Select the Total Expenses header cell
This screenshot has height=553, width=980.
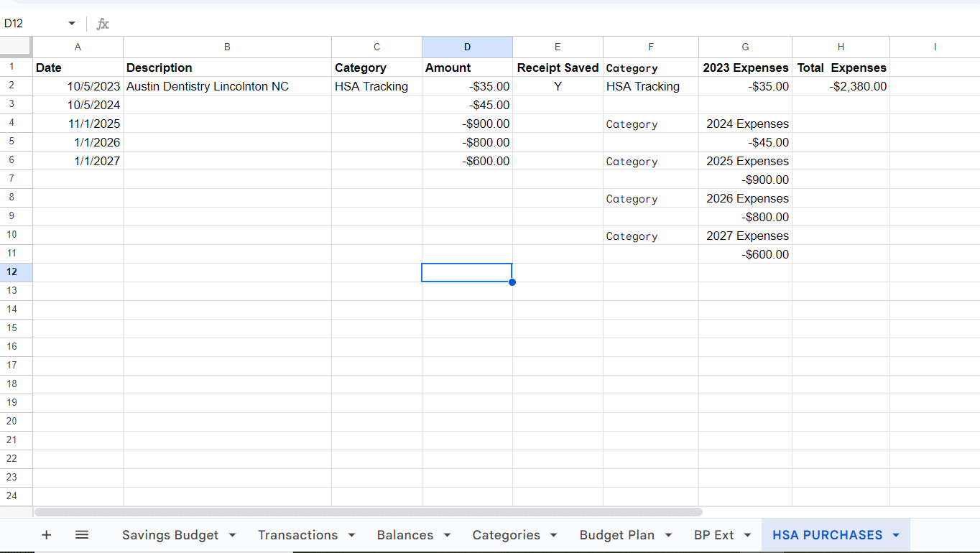coord(841,68)
